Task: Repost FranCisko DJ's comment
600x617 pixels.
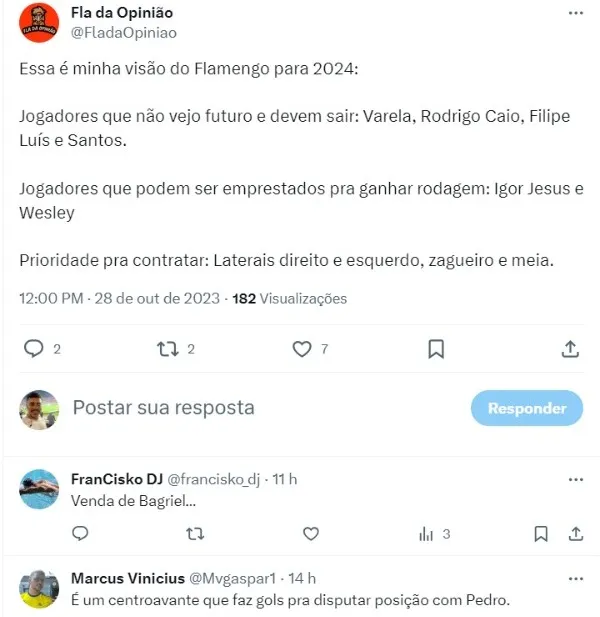Action: click(195, 534)
